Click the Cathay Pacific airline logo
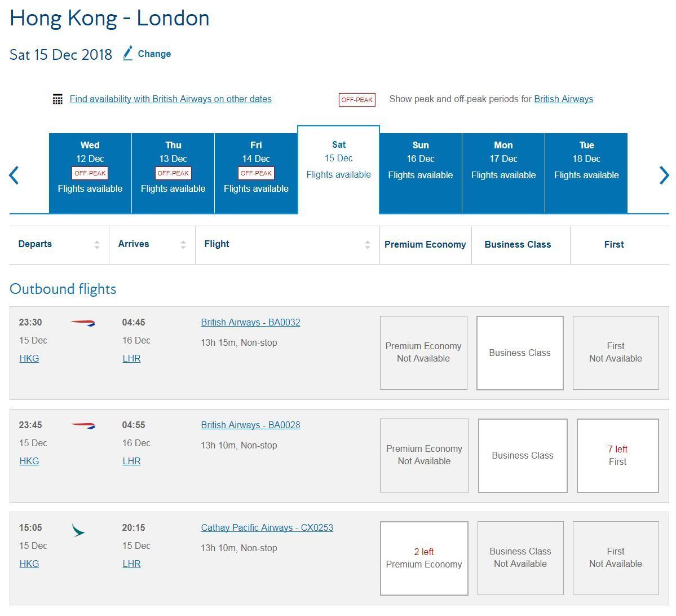Screen dimensions: 676x616 click(x=78, y=530)
